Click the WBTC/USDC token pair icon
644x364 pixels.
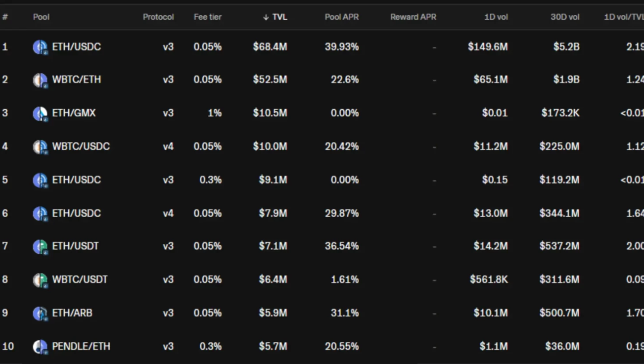pyautogui.click(x=40, y=147)
